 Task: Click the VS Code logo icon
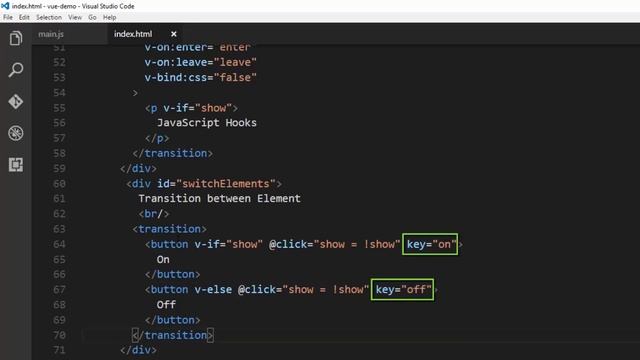pyautogui.click(x=5, y=6)
